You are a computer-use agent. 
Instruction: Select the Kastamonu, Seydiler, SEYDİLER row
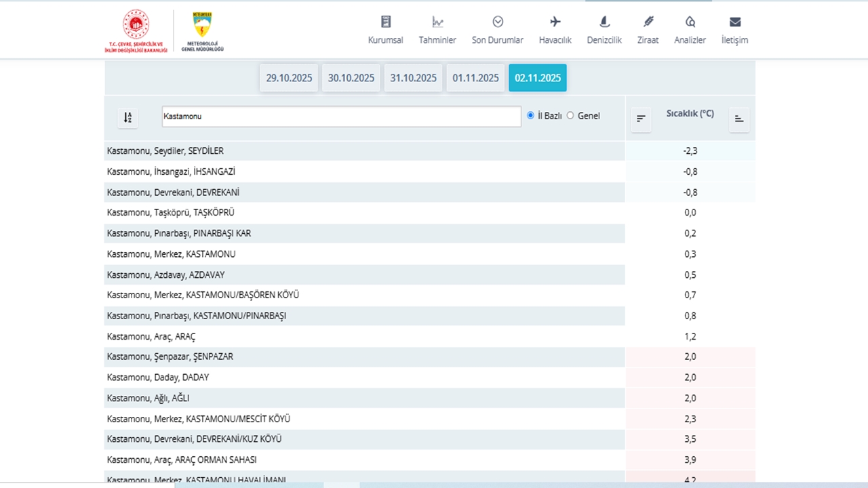[x=364, y=151]
